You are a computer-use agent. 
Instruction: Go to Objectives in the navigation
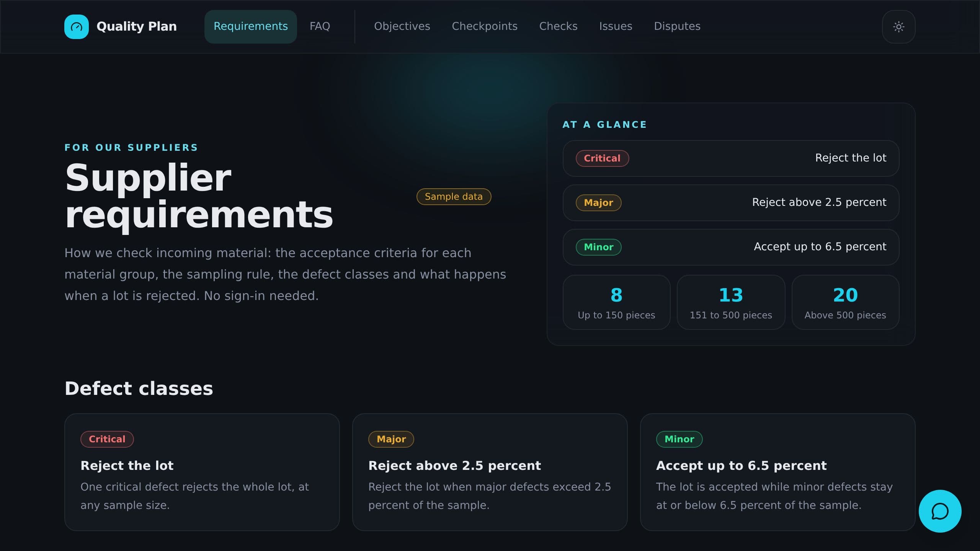point(402,26)
